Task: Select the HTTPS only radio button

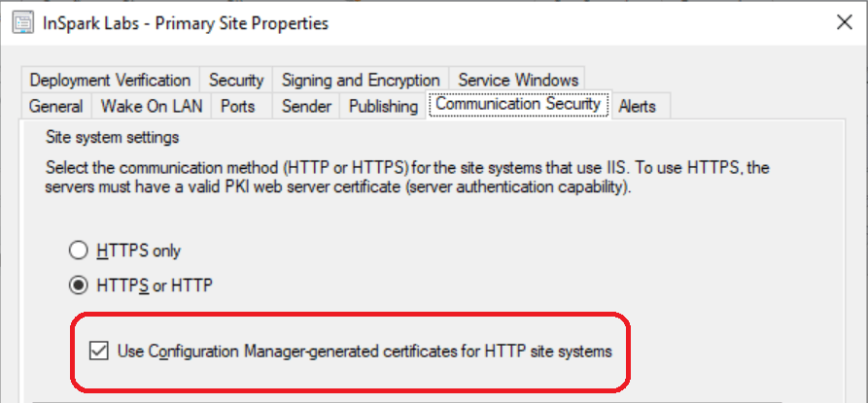Action: 79,251
